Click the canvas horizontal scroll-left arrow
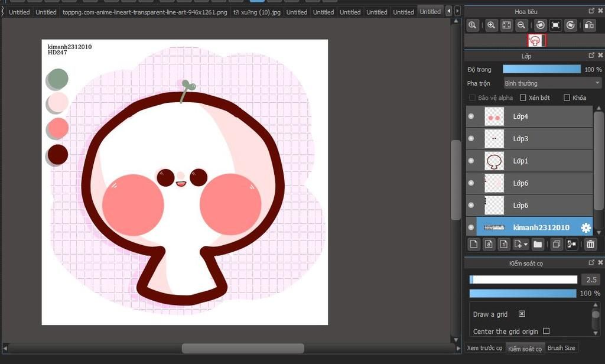605x364 pixels. (x=5, y=348)
